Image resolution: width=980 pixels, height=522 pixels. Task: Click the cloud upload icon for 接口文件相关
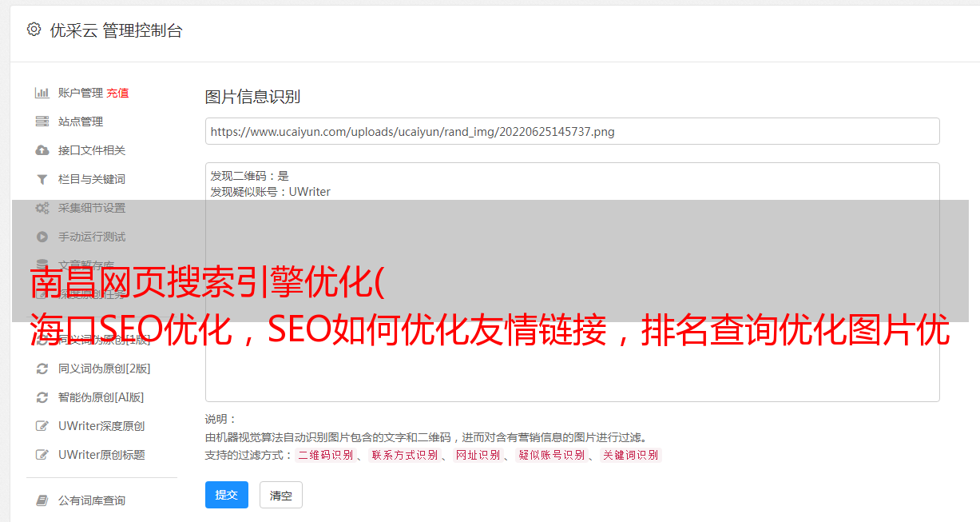point(42,150)
